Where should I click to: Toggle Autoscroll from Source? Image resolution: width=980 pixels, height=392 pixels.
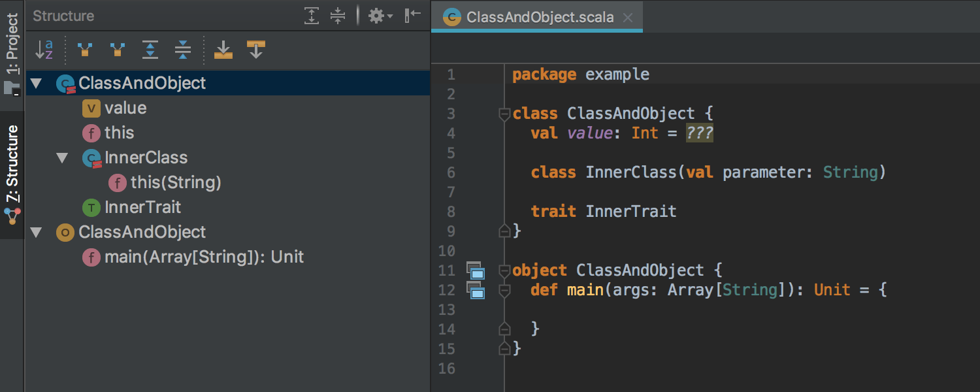[x=255, y=49]
